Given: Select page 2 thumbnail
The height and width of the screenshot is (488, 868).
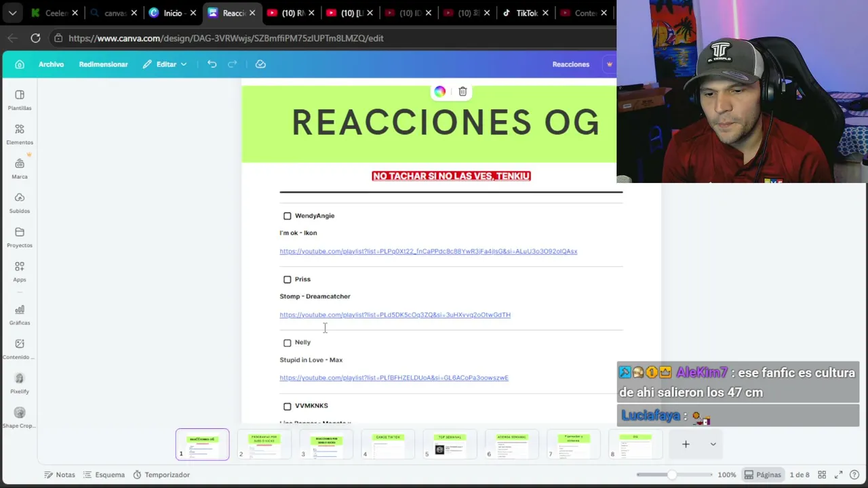Looking at the screenshot, I should click(x=264, y=445).
